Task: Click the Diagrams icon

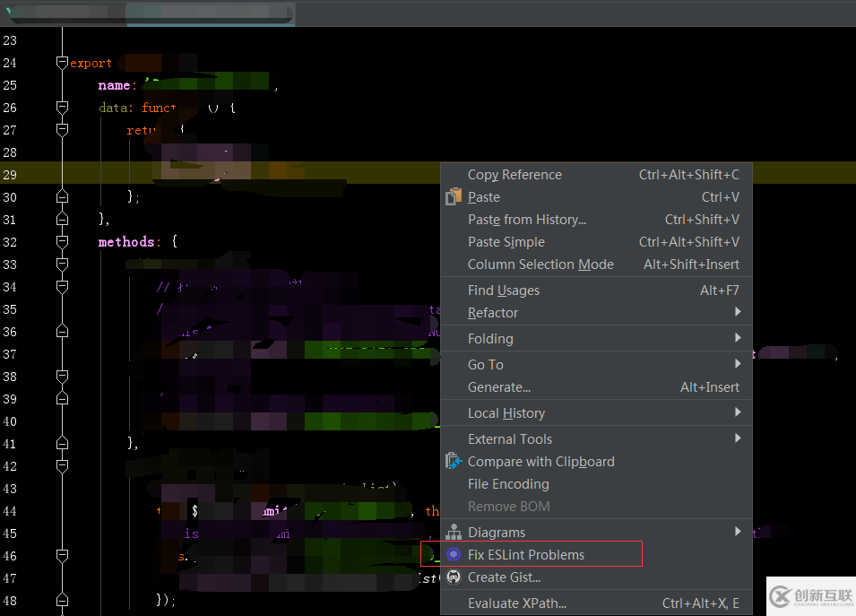Action: click(454, 532)
